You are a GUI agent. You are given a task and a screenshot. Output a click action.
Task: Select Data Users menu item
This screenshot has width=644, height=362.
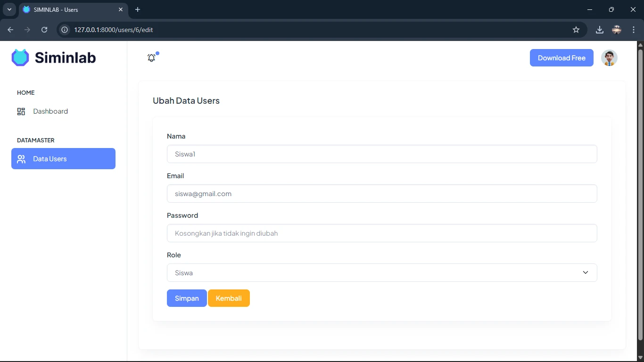click(x=63, y=159)
